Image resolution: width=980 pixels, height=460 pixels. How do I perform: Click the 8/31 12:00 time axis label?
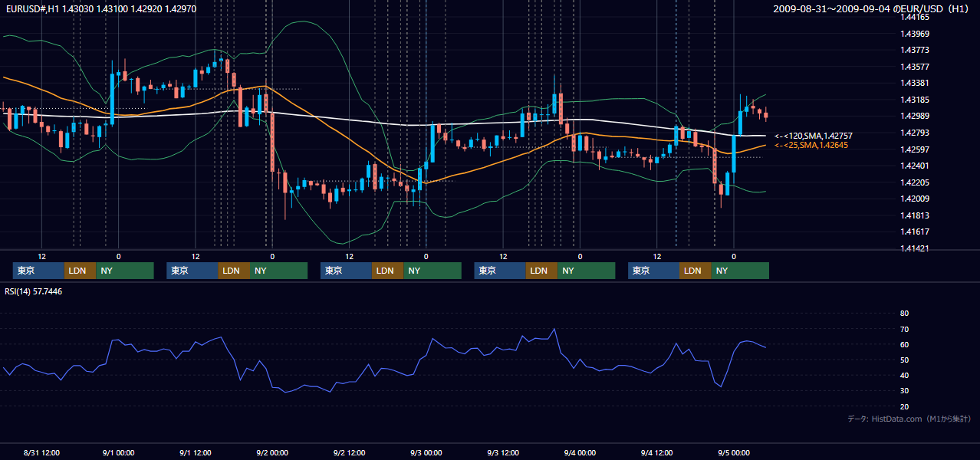[x=41, y=453]
